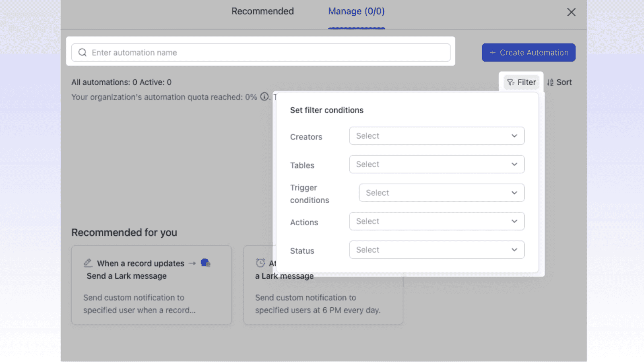Expand the Trigger conditions dropdown

(441, 193)
